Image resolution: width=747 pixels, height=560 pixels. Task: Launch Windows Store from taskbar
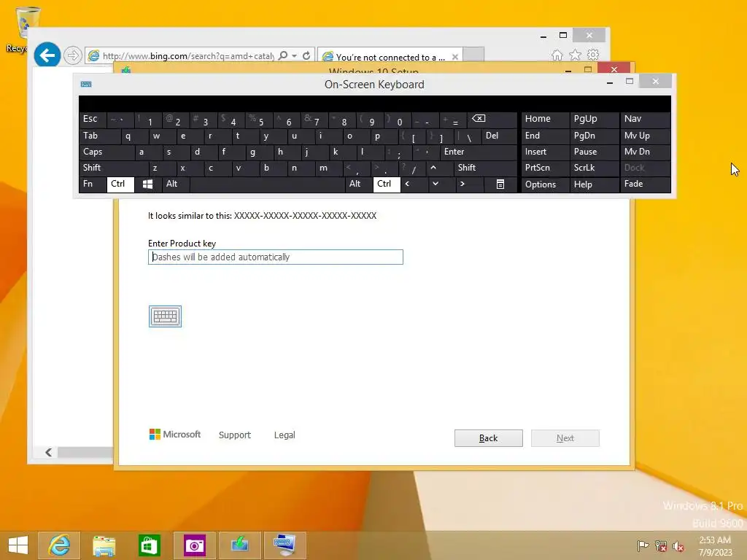coord(149,545)
